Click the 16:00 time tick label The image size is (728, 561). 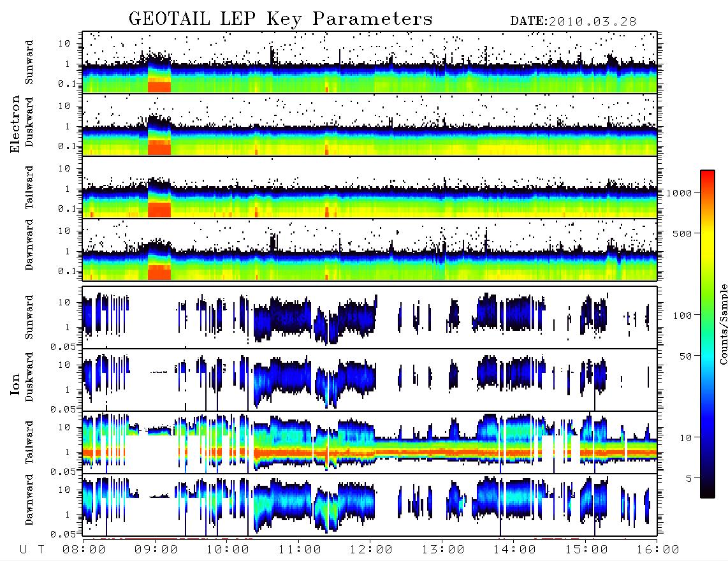pos(658,550)
